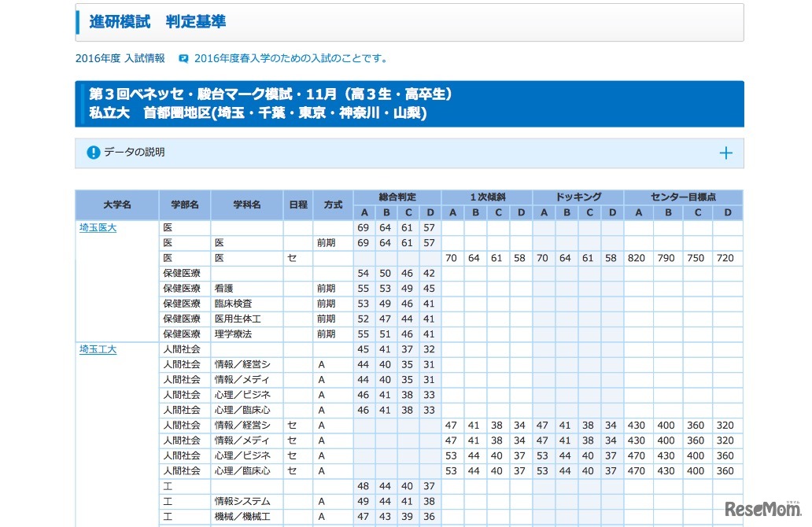Viewport: 812px width, 527px height.
Task: Open the 埼玉医大 university link
Action: (x=97, y=227)
